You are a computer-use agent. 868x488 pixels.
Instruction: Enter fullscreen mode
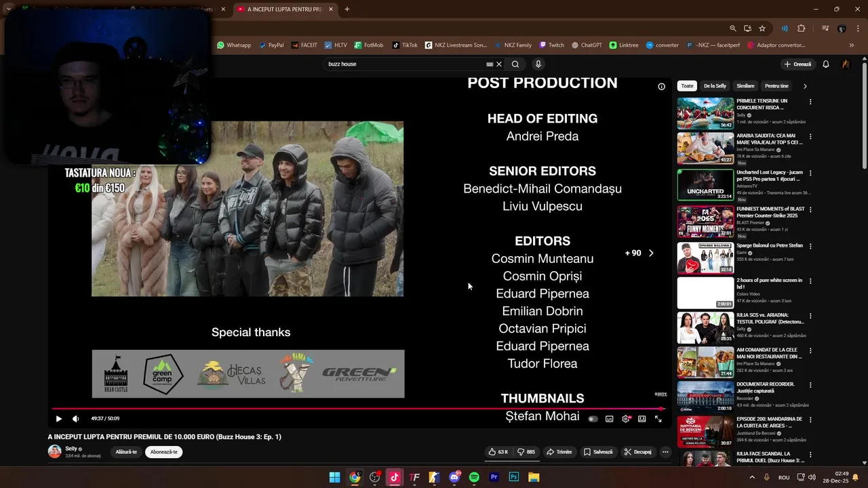pyautogui.click(x=658, y=419)
